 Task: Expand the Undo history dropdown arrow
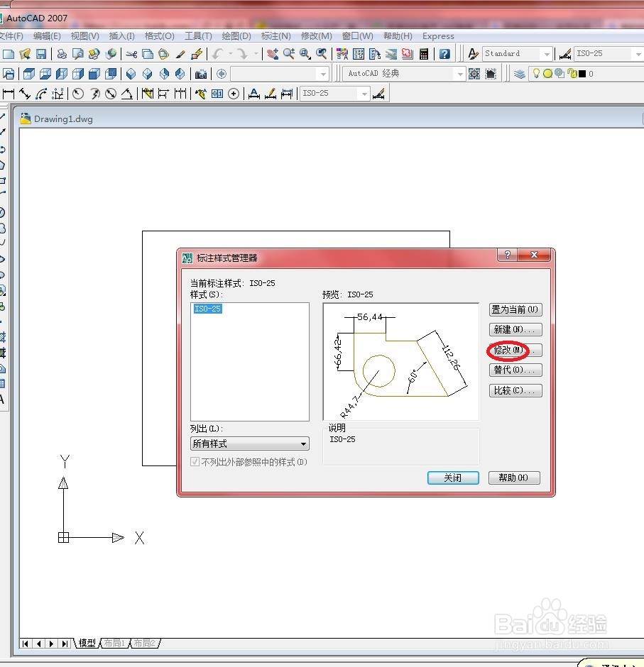tap(230, 54)
